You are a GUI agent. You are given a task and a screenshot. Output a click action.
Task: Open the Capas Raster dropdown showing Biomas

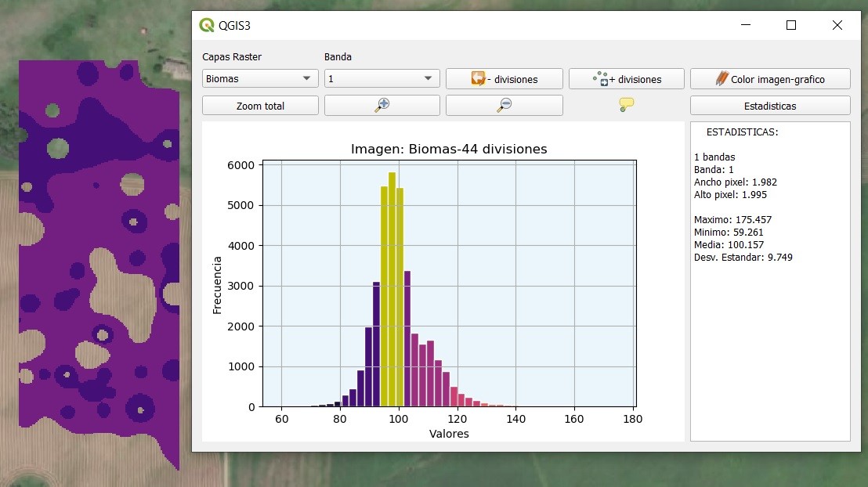pos(260,78)
